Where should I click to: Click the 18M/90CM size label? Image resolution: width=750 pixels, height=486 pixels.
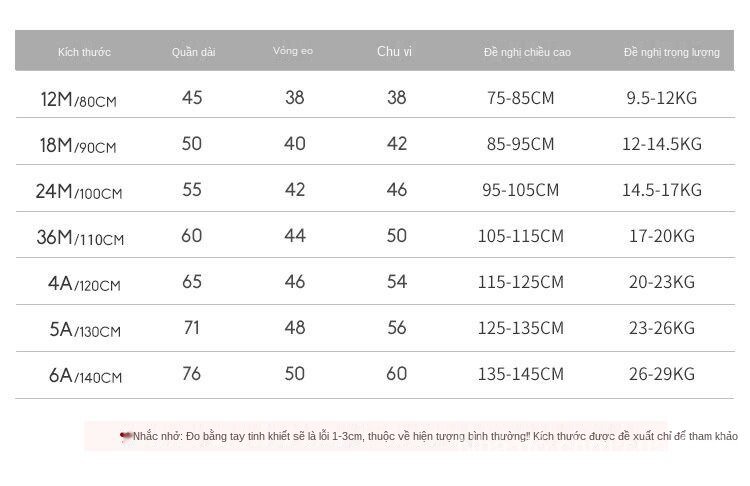(x=78, y=145)
